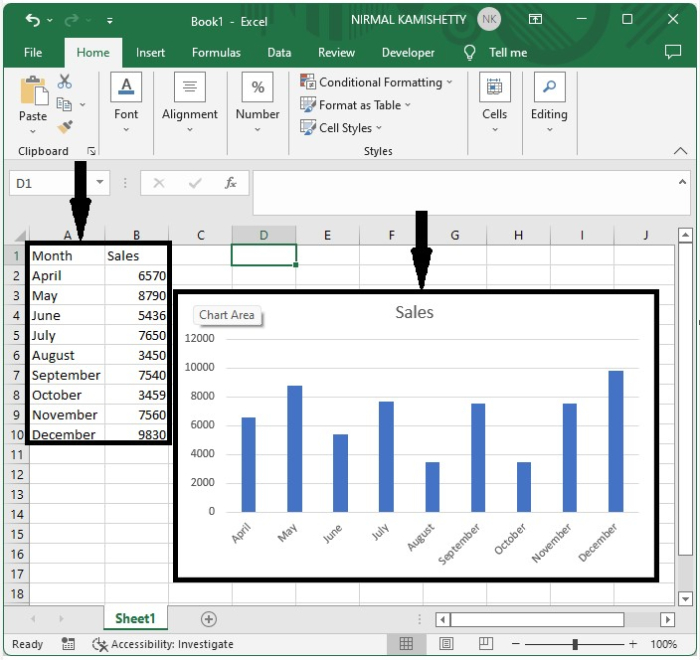Switch to the Data tab
The width and height of the screenshot is (700, 660).
(x=279, y=53)
